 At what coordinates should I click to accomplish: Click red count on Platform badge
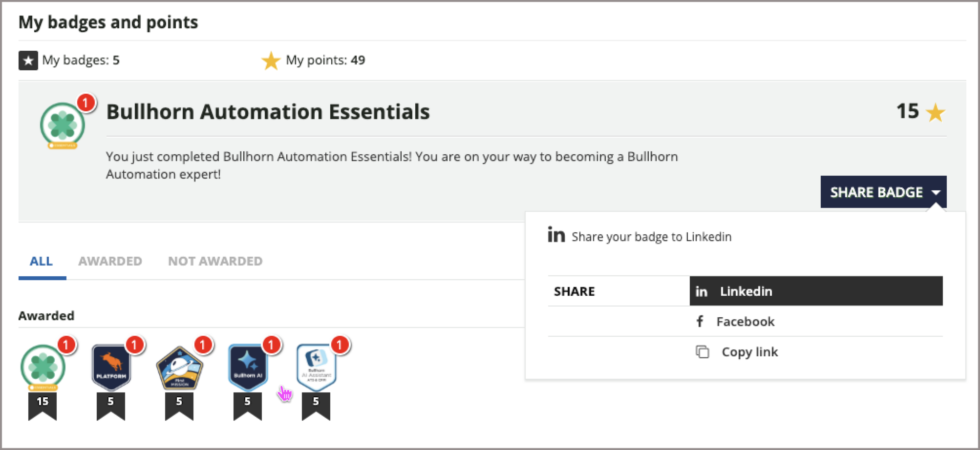134,345
